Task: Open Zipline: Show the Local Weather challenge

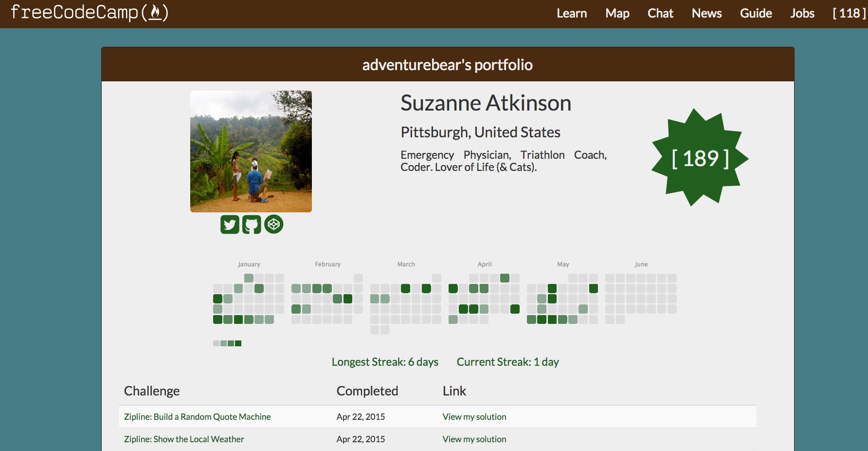Action: click(184, 439)
